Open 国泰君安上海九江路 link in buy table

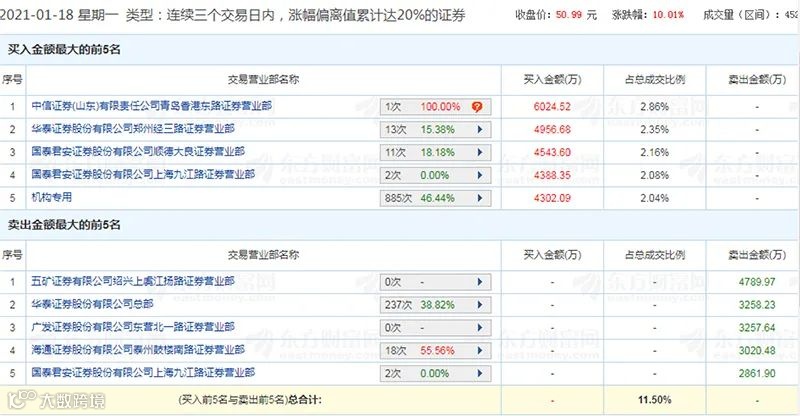[x=143, y=175]
